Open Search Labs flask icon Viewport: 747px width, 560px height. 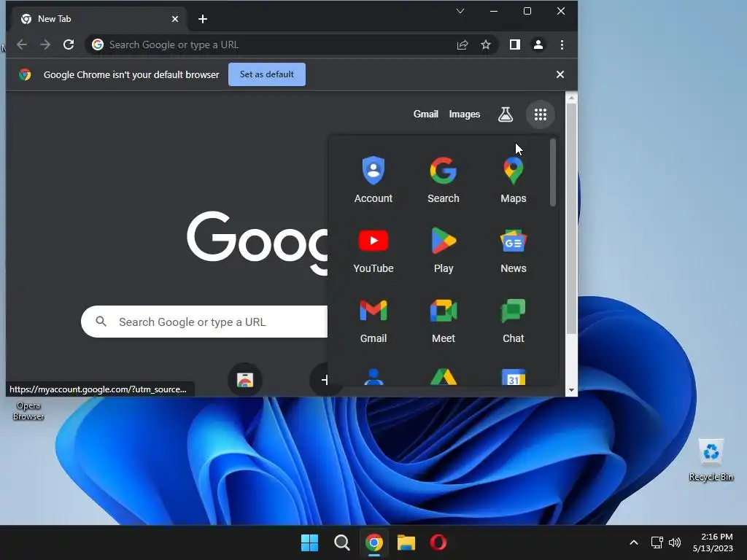(506, 114)
